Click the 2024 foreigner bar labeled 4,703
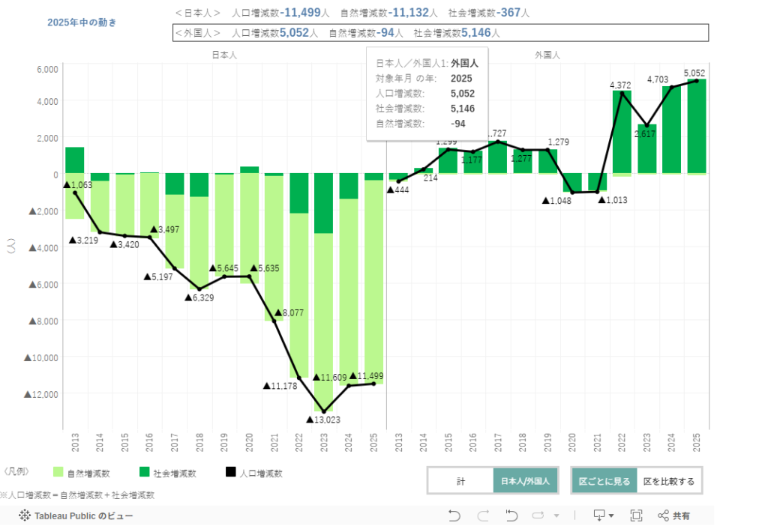Viewport: 768px width, 532px height. pyautogui.click(x=671, y=131)
